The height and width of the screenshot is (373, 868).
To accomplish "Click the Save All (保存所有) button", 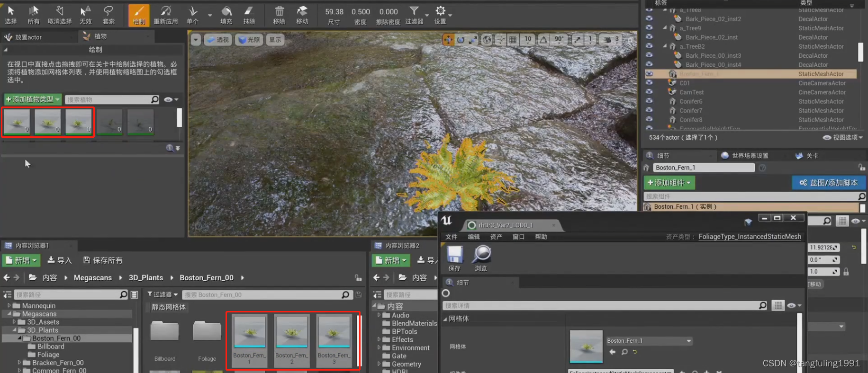I will point(103,260).
